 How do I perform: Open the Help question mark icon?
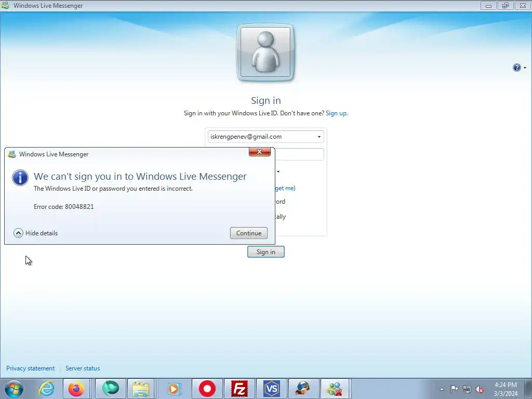pyautogui.click(x=516, y=68)
